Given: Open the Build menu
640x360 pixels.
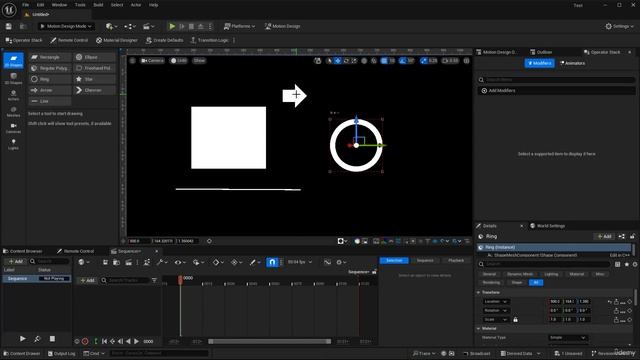Looking at the screenshot, I should (x=98, y=5).
